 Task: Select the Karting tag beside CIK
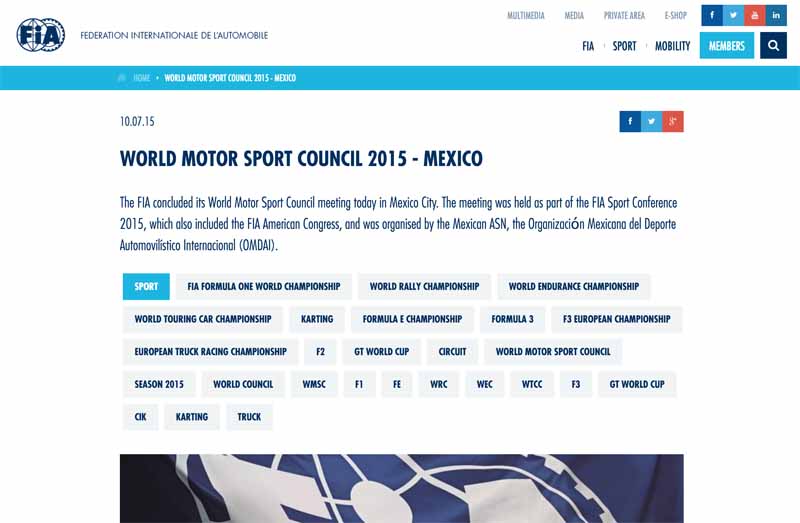192,417
